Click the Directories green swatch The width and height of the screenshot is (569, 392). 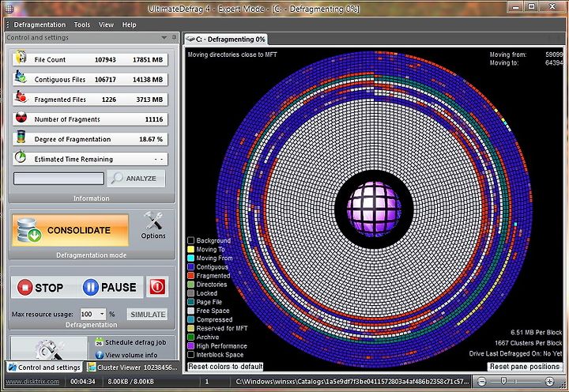tap(190, 285)
